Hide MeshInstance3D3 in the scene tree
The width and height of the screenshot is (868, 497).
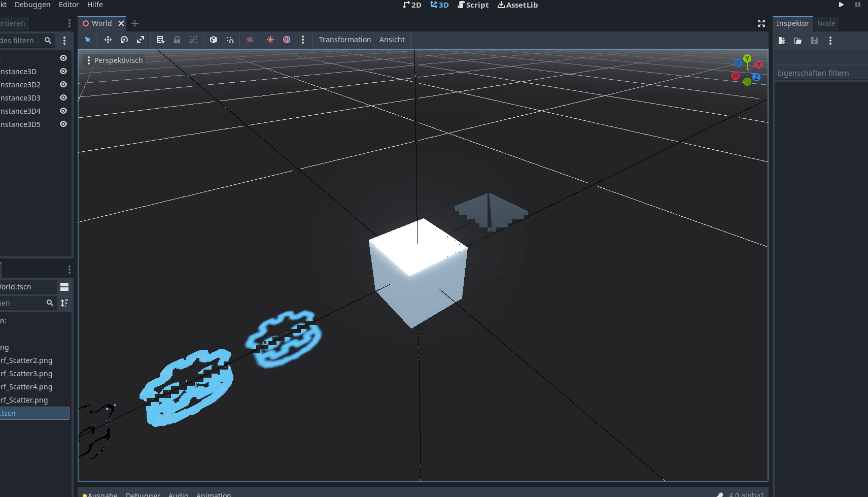tap(63, 97)
